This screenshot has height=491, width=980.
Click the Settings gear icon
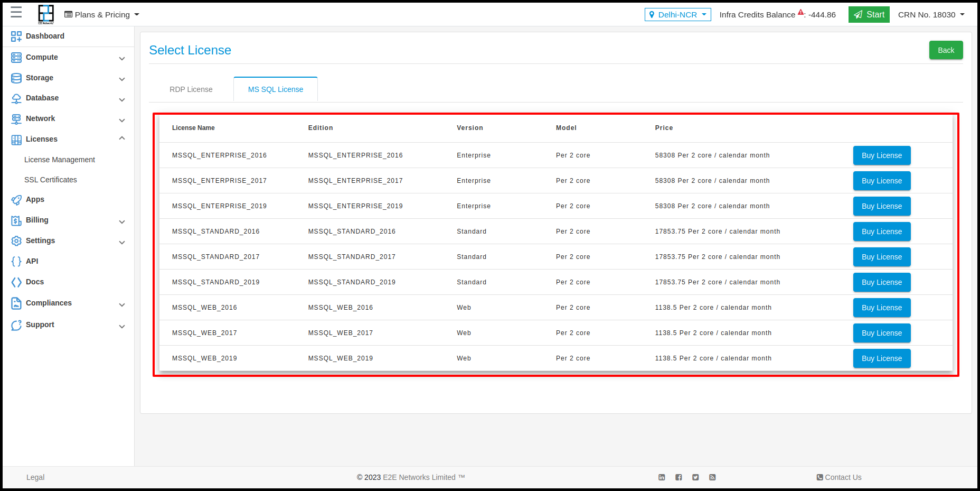pos(16,241)
